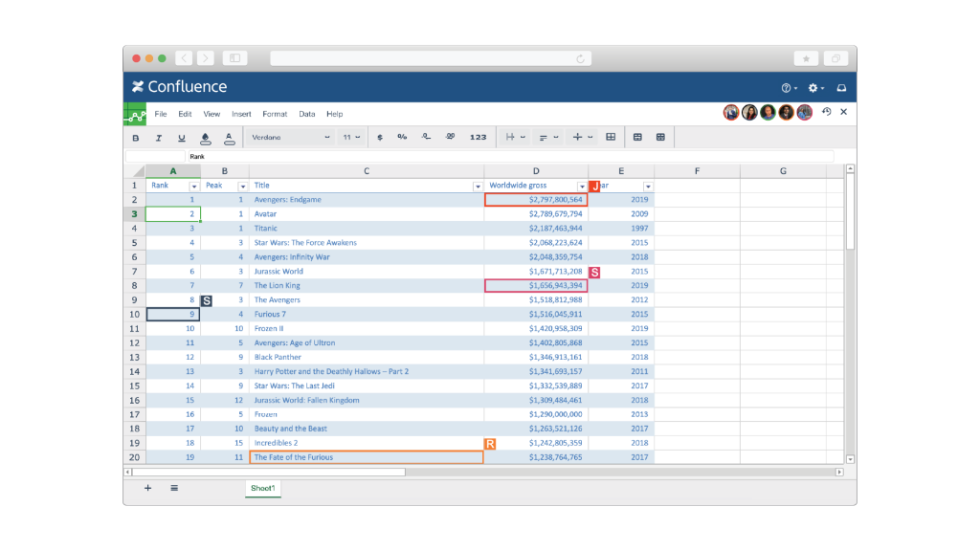The width and height of the screenshot is (980, 551).
Task: Open the Title column filter dropdown
Action: 478,187
